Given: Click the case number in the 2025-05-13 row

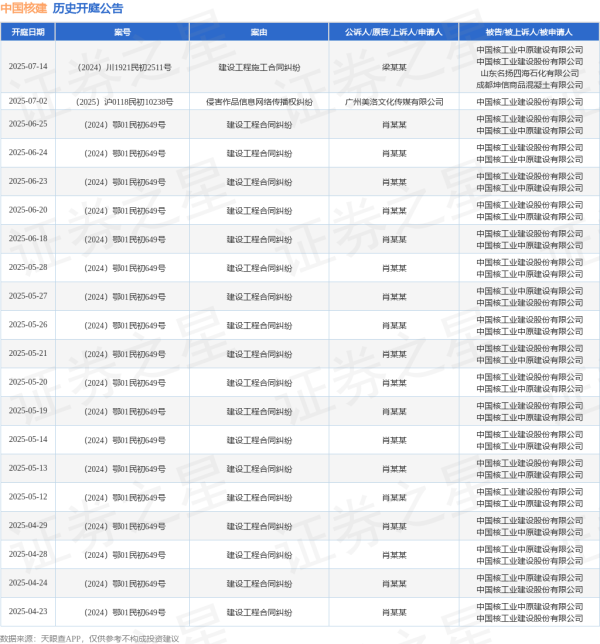Looking at the screenshot, I should tap(124, 469).
